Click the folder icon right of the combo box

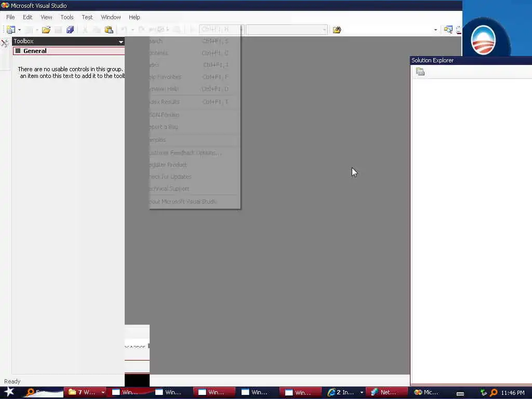point(337,30)
